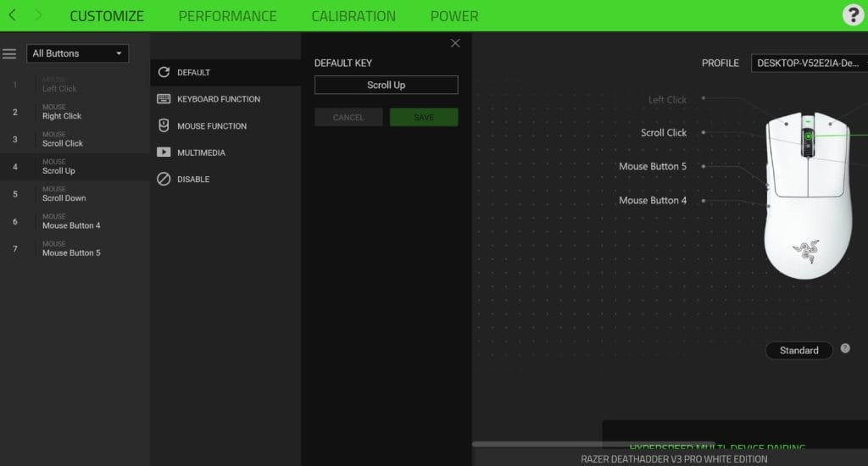Open the Scroll Up default key dropdown
868x466 pixels.
(x=386, y=85)
